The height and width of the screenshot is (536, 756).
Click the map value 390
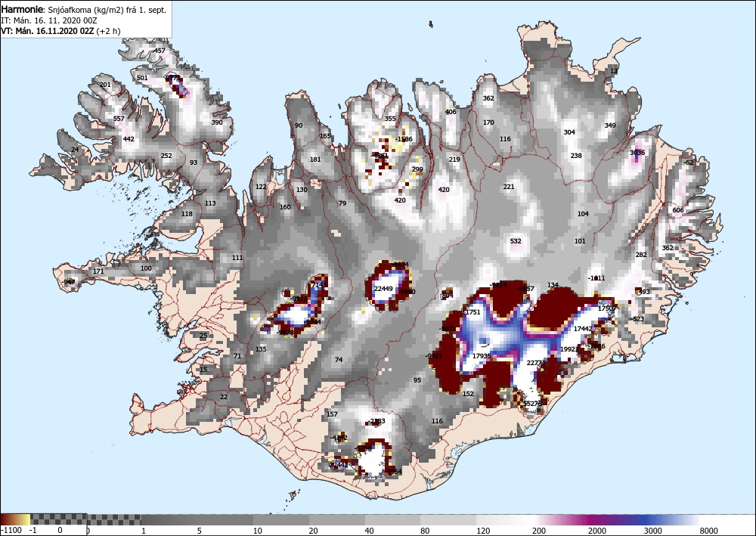pyautogui.click(x=217, y=122)
